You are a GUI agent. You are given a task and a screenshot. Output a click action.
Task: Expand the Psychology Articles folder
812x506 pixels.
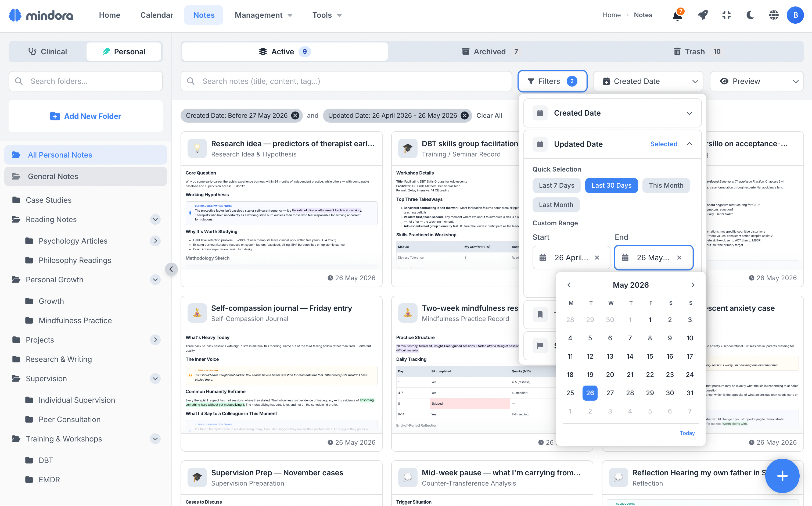155,241
